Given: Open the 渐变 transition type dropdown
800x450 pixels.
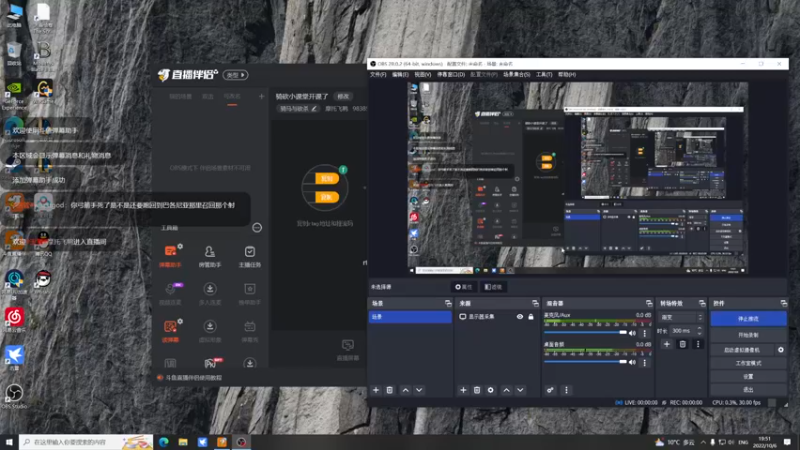Looking at the screenshot, I should click(x=682, y=317).
